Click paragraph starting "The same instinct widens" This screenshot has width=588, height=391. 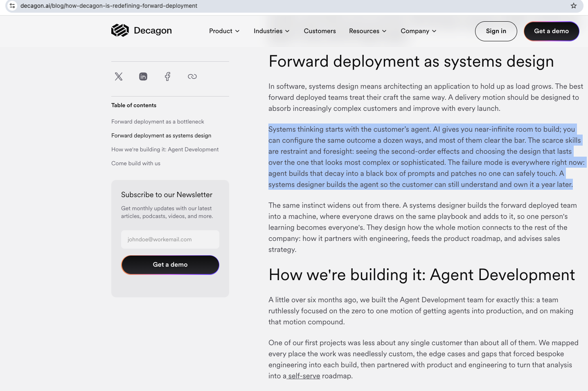pyautogui.click(x=423, y=227)
